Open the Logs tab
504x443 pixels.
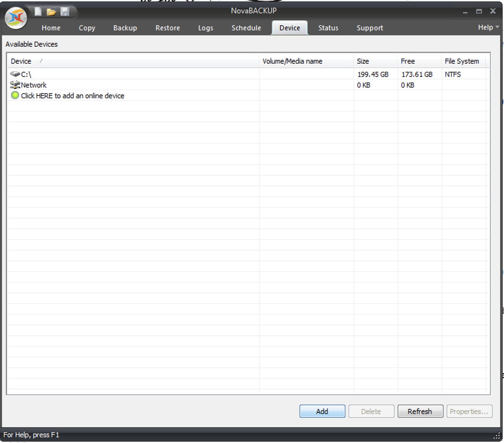206,28
